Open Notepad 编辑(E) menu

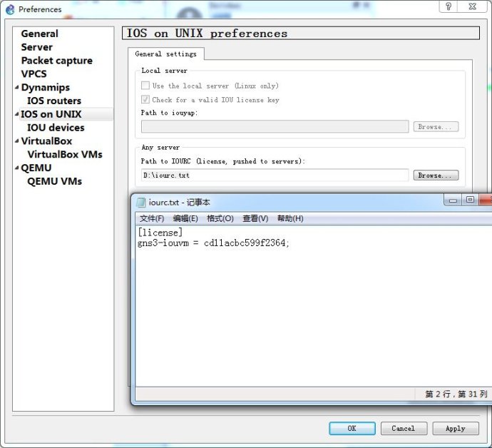185,218
